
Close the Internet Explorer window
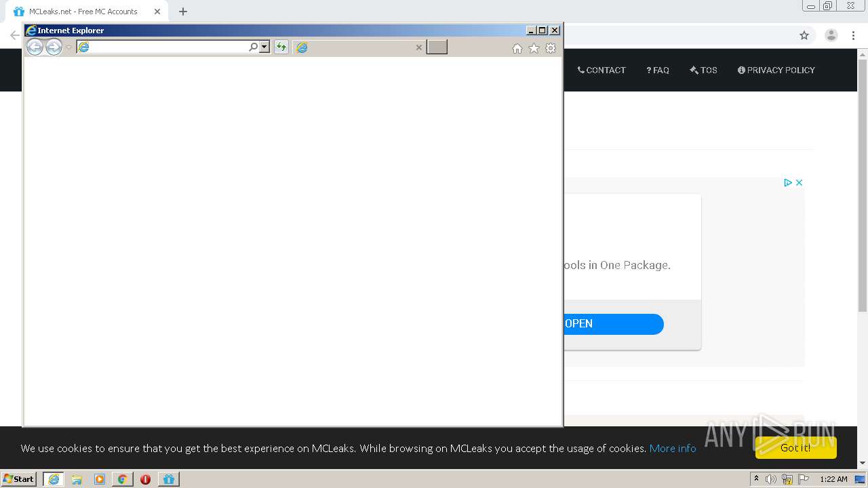555,30
